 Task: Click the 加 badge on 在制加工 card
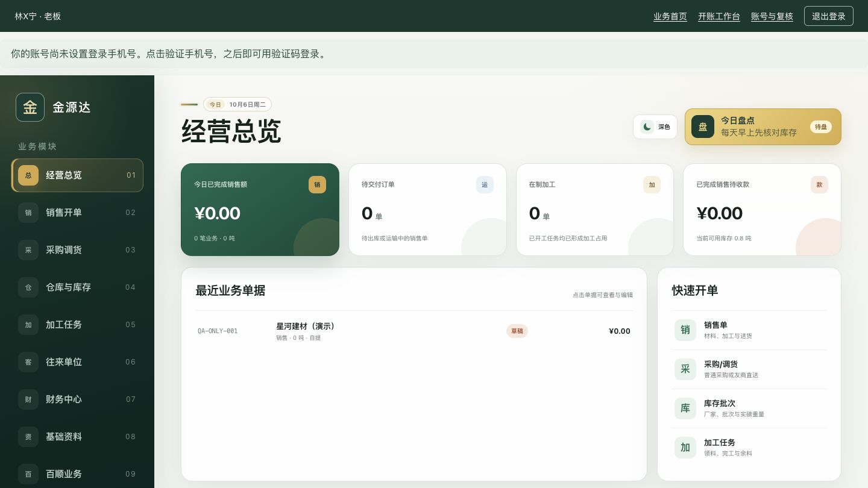(x=652, y=184)
